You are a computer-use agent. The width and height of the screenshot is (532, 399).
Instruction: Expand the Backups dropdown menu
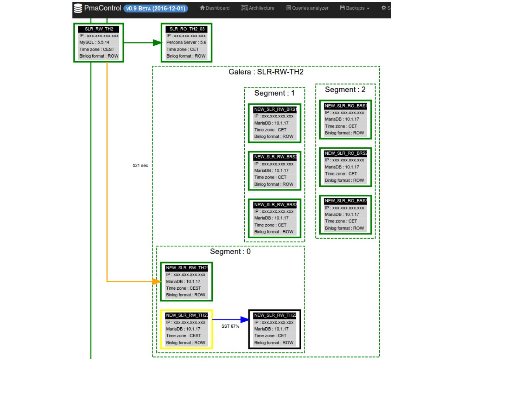(x=355, y=8)
